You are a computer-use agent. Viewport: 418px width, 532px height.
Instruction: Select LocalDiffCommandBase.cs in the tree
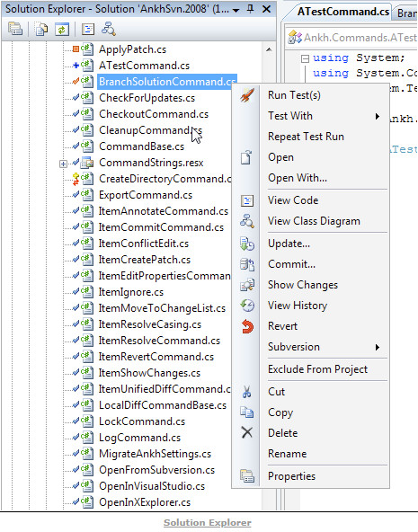click(163, 405)
